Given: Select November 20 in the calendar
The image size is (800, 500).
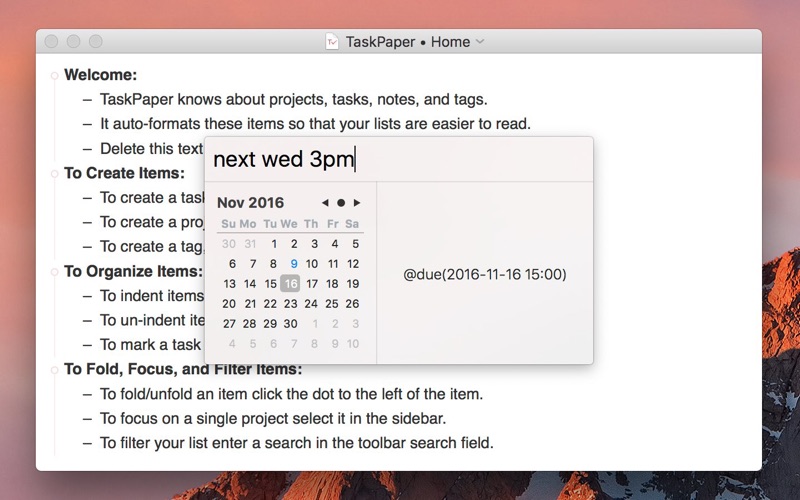Looking at the screenshot, I should 229,304.
